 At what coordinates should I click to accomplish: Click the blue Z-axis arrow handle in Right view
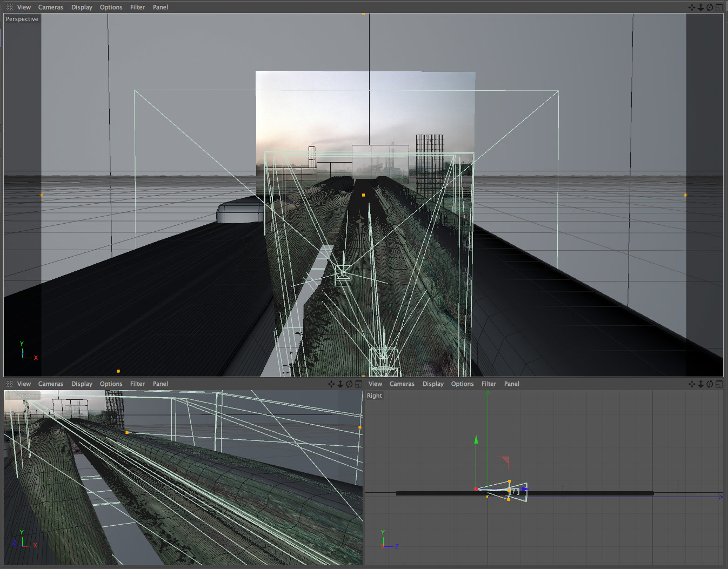point(524,489)
